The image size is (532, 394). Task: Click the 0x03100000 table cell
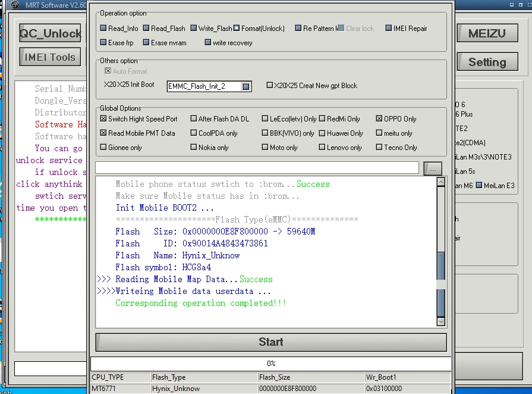(408, 388)
